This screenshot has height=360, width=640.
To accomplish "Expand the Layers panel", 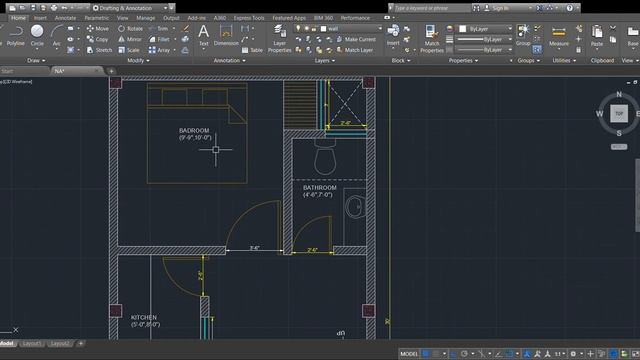I will coord(324,60).
